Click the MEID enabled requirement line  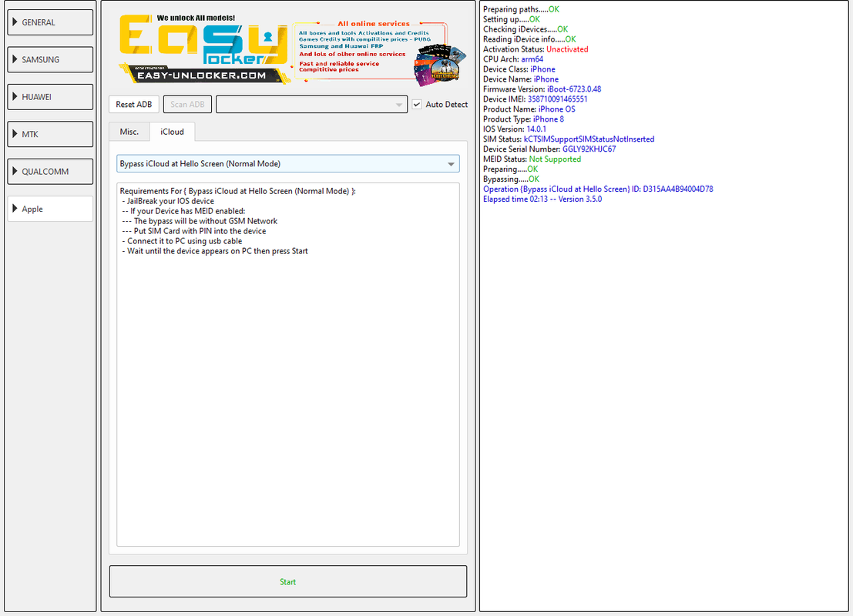(x=183, y=211)
